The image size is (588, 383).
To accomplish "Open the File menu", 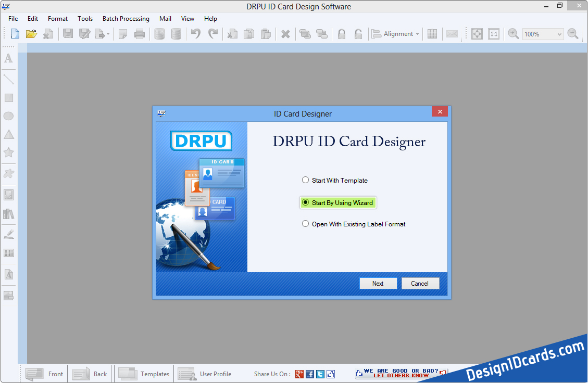I will pos(13,19).
